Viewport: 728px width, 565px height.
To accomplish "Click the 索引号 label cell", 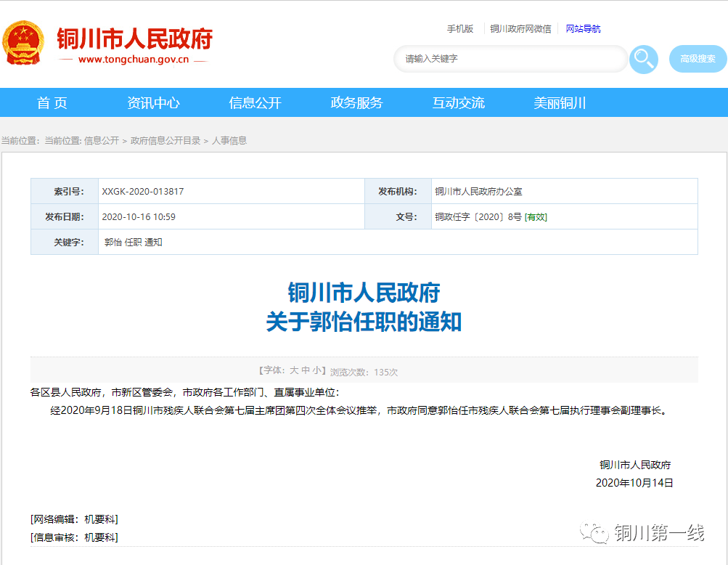I will (x=65, y=192).
